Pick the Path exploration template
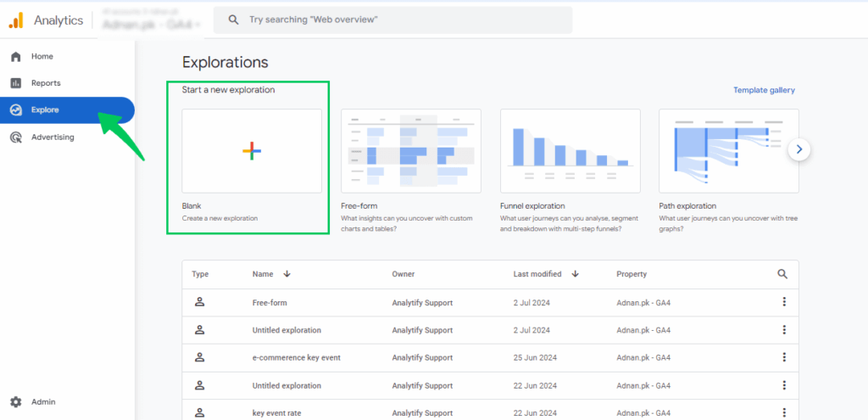Image resolution: width=868 pixels, height=420 pixels. (728, 151)
